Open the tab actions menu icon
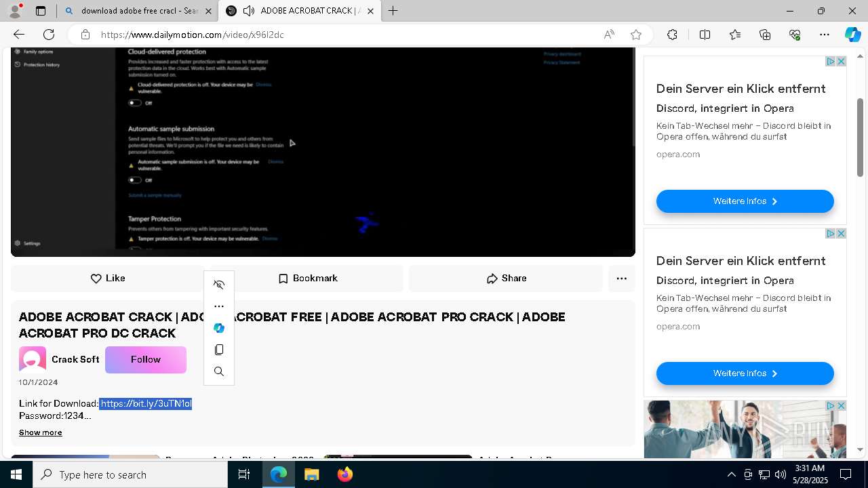 (41, 11)
